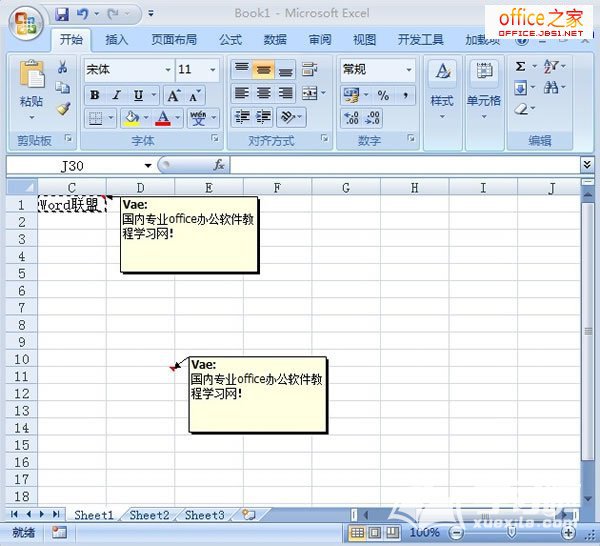The image size is (600, 546).
Task: Toggle macro recording in status bar
Action: click(59, 532)
